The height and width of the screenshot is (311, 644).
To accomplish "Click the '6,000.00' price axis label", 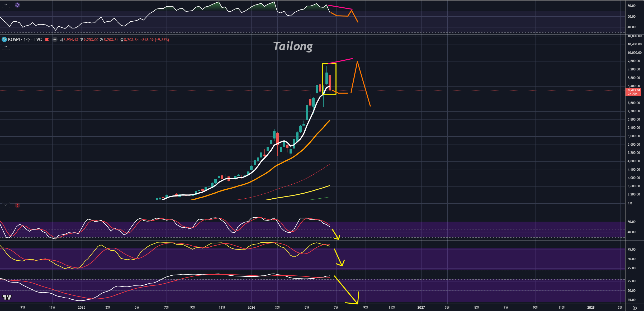I will tap(634, 136).
